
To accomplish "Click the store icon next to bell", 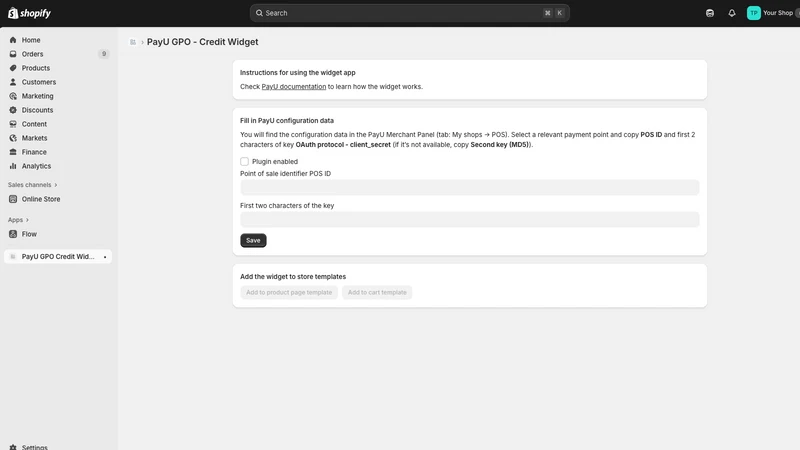I will 710,13.
